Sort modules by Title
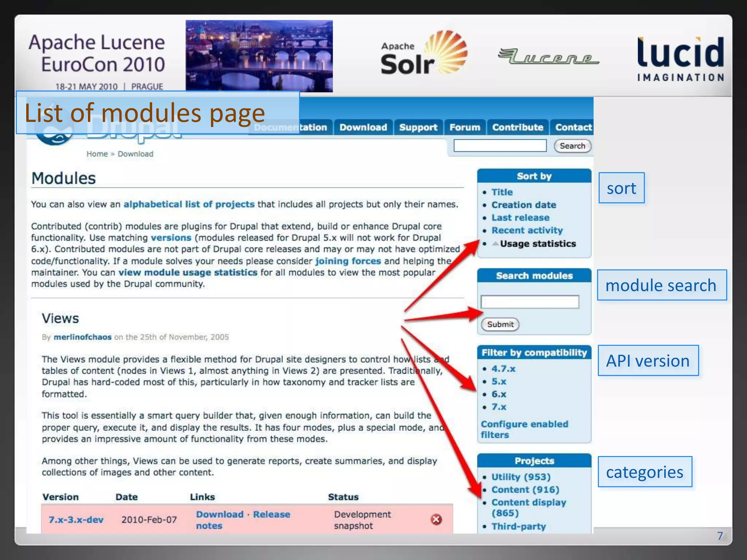The image size is (747, 560). (502, 192)
